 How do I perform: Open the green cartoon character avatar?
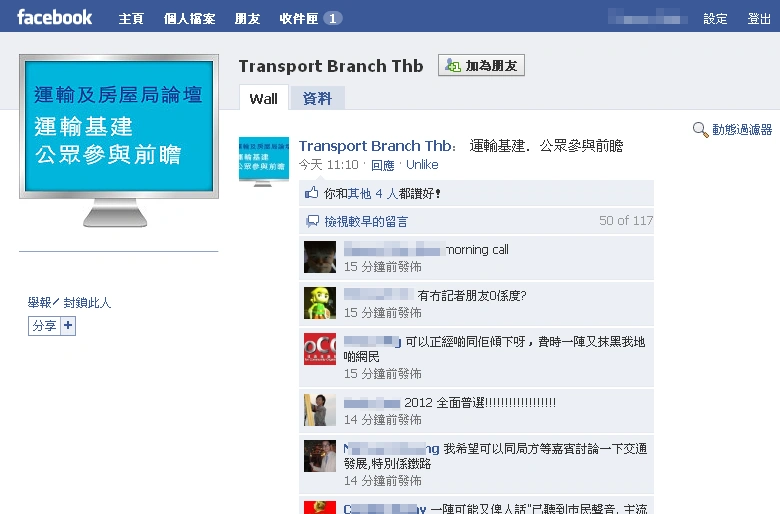point(320,303)
